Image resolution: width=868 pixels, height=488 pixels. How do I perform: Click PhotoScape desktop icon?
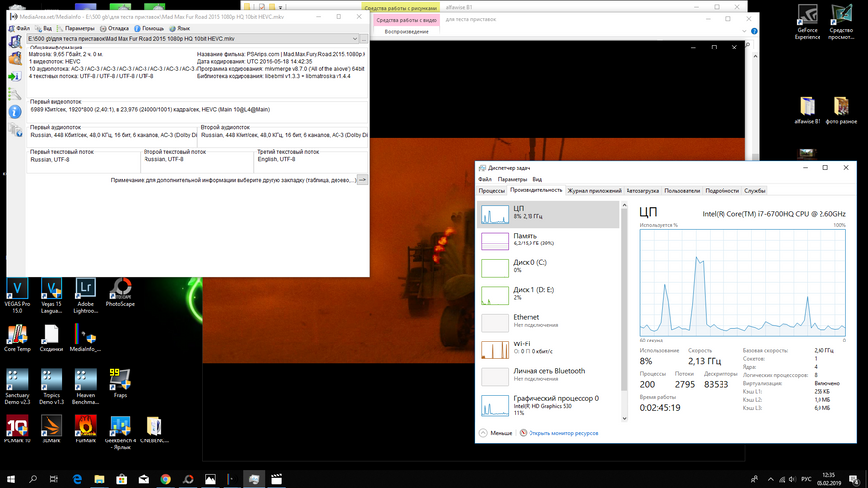120,293
